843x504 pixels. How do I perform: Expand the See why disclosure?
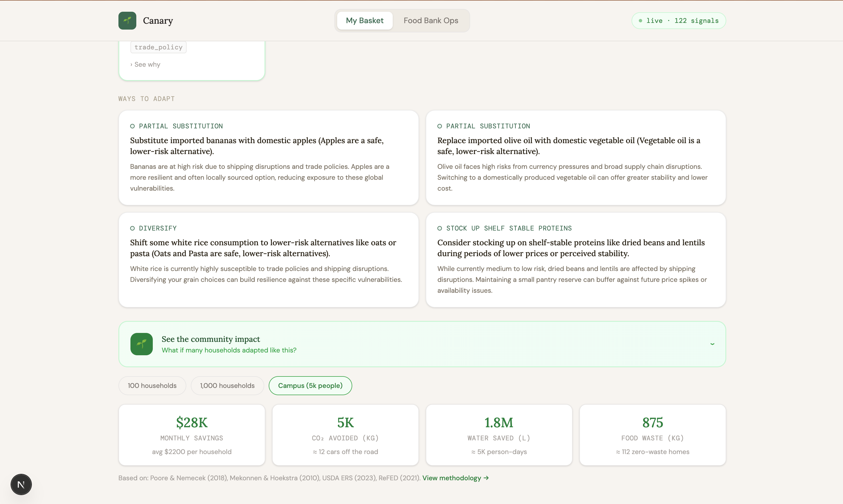pos(146,64)
